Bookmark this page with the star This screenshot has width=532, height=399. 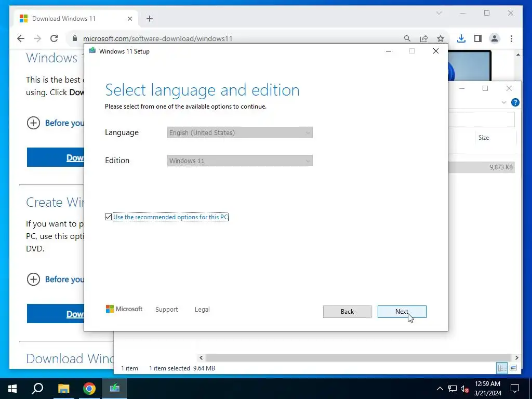[x=441, y=38]
